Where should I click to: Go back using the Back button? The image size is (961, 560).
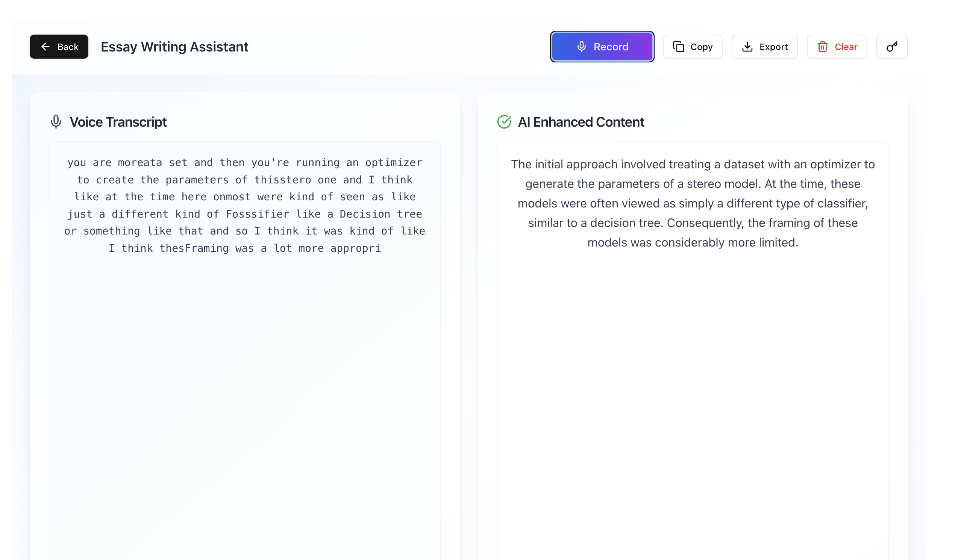pyautogui.click(x=59, y=47)
